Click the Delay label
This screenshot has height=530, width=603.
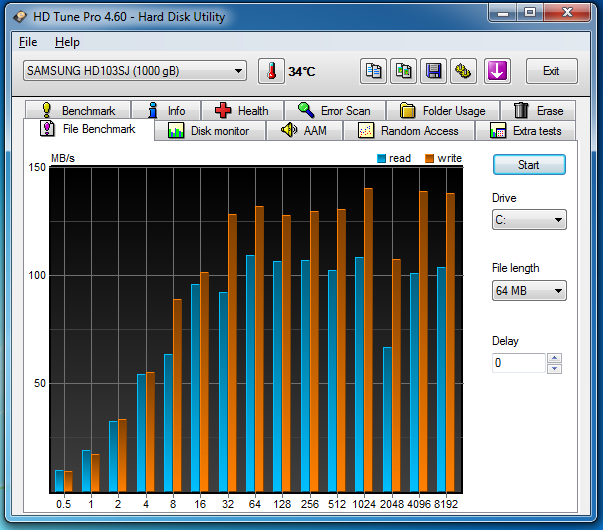[505, 341]
